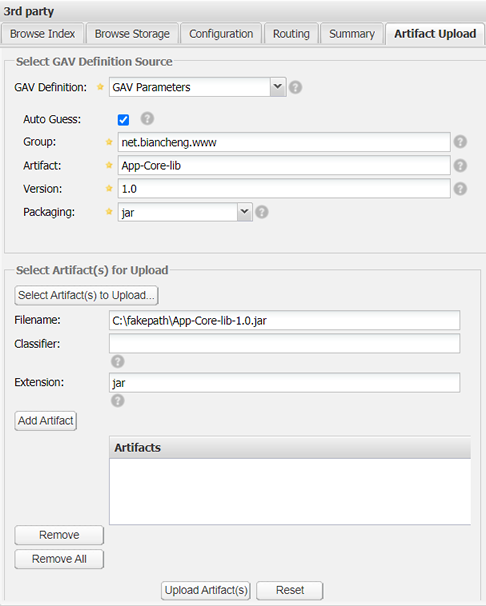This screenshot has width=486, height=606.
Task: Show help icon below Extension field
Action: click(x=118, y=401)
